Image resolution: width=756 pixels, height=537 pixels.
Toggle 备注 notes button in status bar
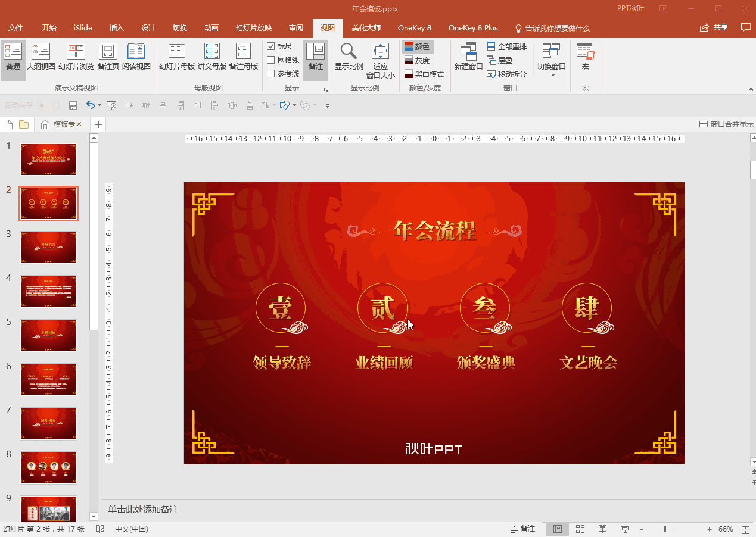523,529
